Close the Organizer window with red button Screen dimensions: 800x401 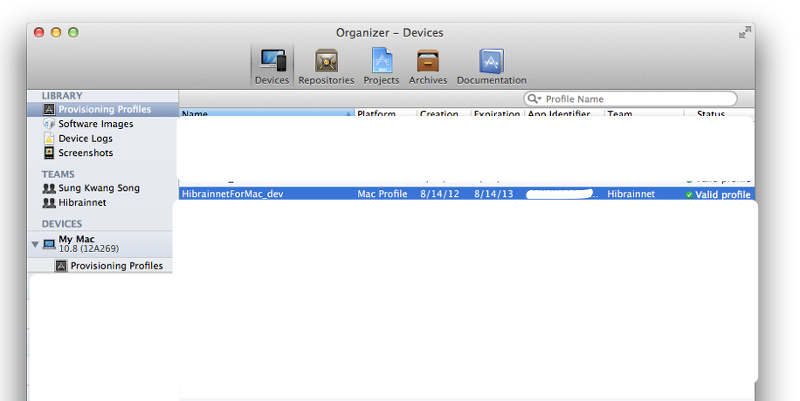(39, 32)
